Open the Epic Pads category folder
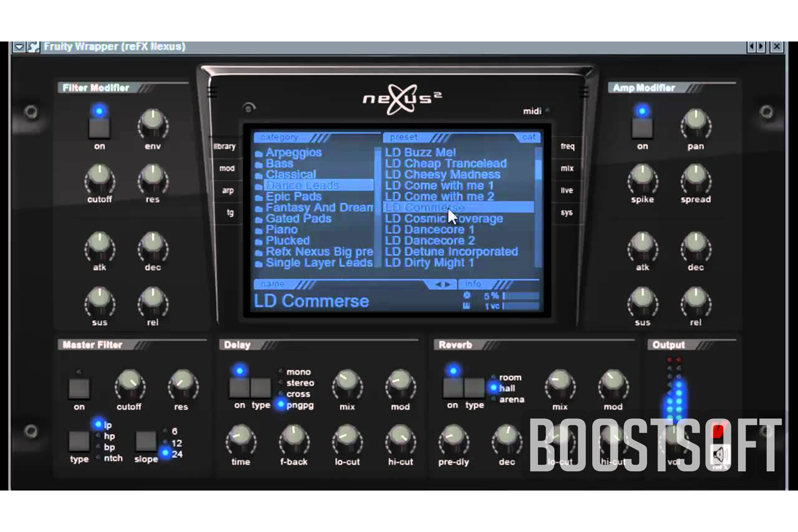 coord(288,197)
